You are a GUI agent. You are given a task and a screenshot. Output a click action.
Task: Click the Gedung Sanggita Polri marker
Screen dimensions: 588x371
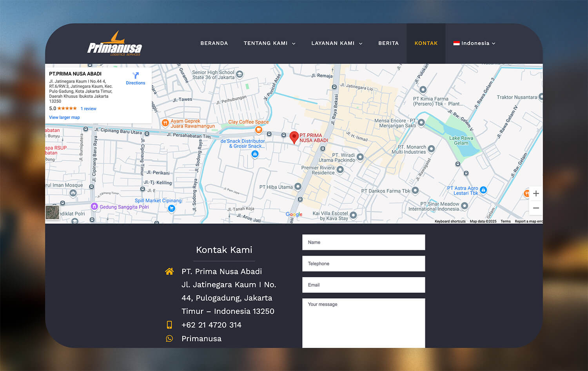pyautogui.click(x=94, y=206)
